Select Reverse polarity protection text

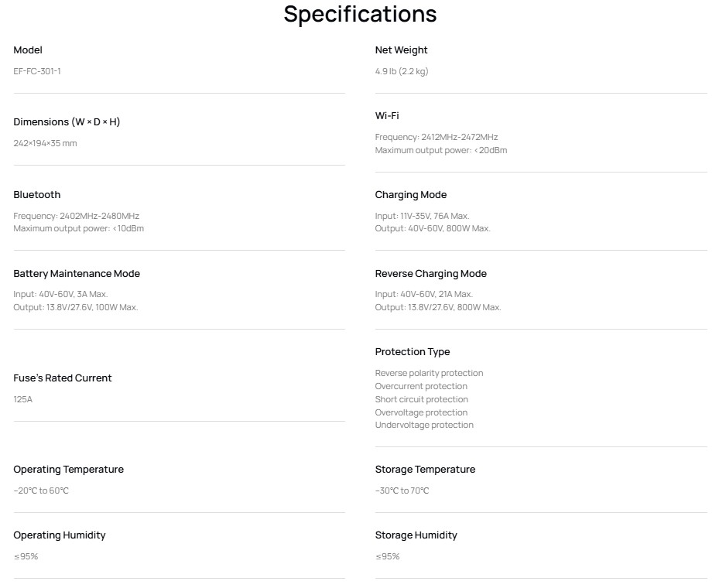(x=430, y=373)
